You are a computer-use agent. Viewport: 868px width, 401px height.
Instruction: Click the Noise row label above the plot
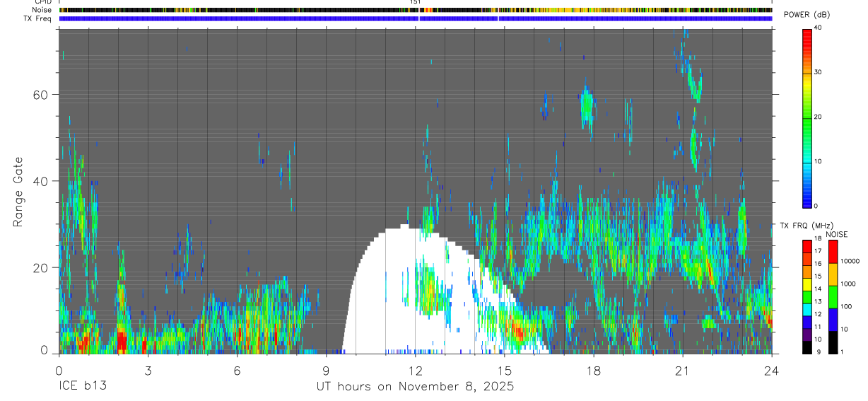[42, 10]
